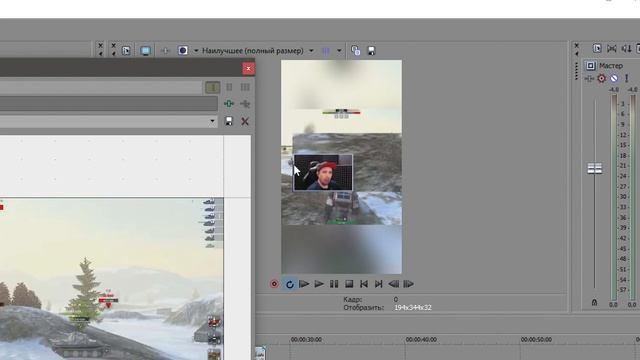
Task: Click the Master fader lock icon
Action: 594,302
